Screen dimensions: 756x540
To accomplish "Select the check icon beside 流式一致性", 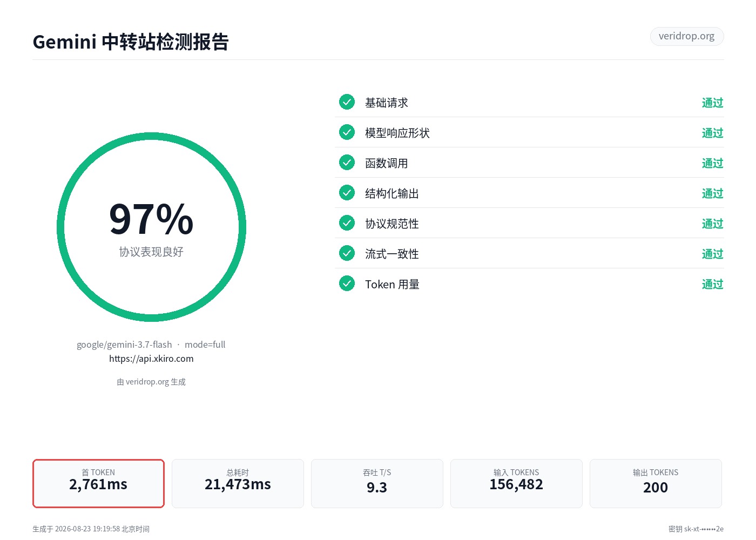I will pyautogui.click(x=347, y=253).
